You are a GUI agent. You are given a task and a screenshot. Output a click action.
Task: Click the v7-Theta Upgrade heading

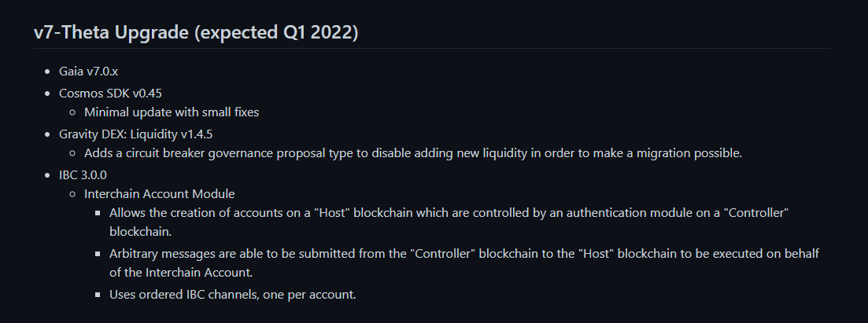click(196, 33)
